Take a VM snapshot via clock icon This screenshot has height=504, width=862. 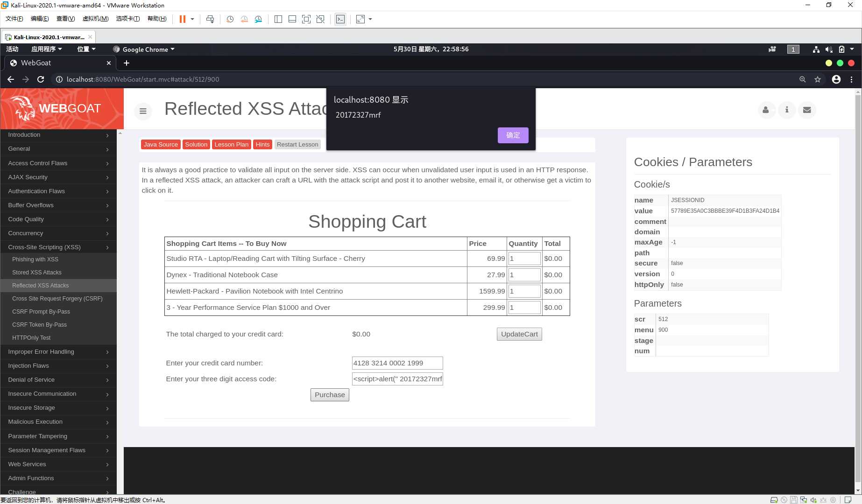230,19
